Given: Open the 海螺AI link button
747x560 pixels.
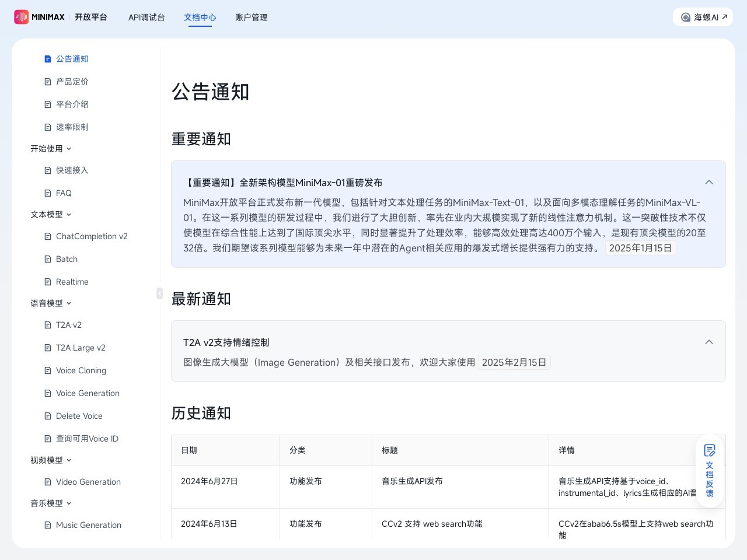Looking at the screenshot, I should [x=703, y=17].
